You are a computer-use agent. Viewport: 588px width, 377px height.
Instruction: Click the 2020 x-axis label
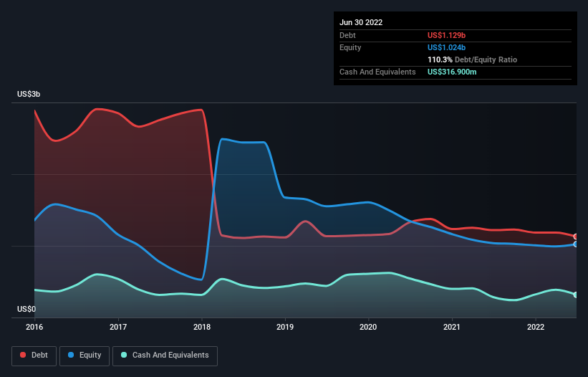click(368, 327)
